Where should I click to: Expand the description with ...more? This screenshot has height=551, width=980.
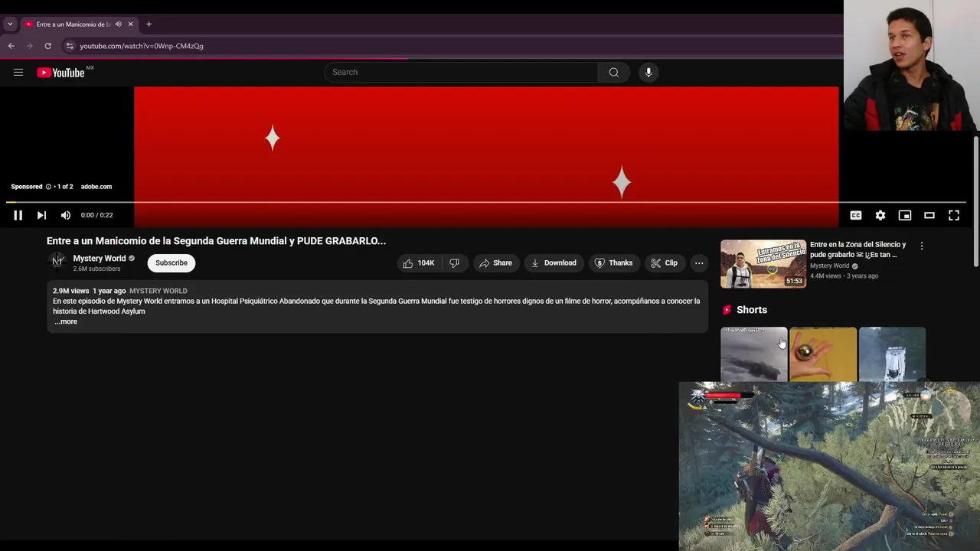(66, 321)
